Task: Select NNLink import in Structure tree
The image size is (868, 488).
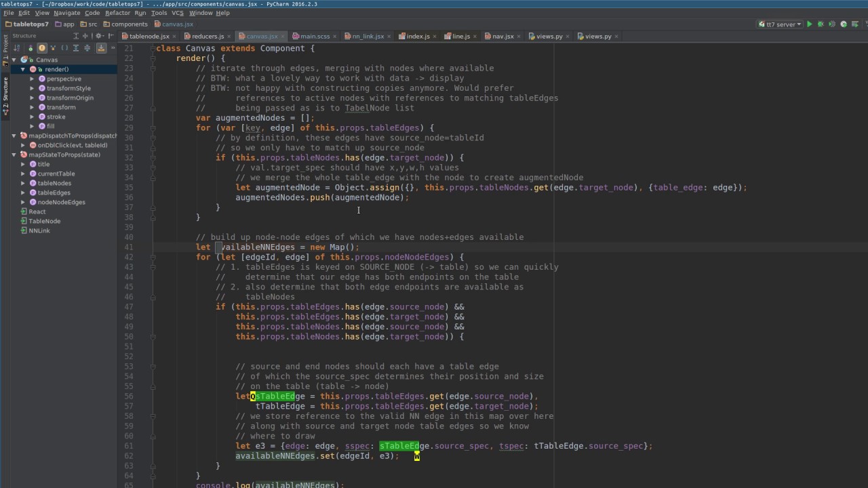Action: pos(39,230)
